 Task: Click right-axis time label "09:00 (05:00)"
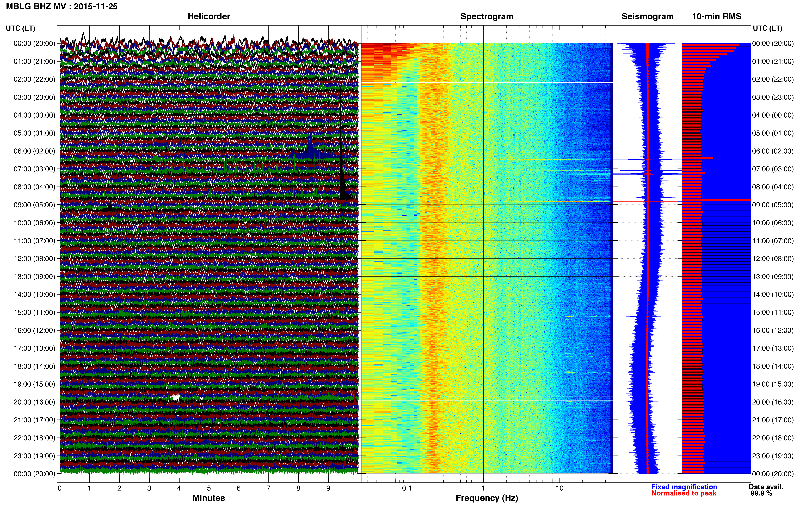[x=773, y=205]
